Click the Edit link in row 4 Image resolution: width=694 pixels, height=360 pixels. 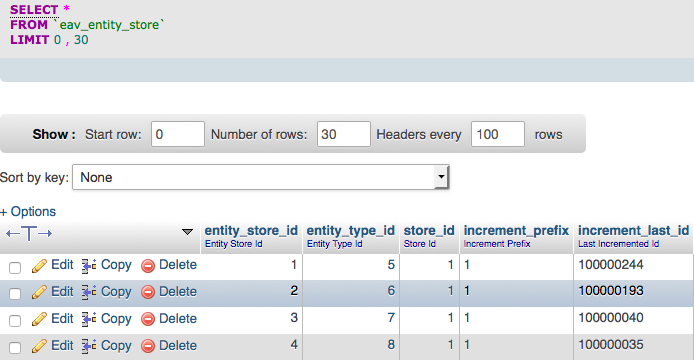62,346
